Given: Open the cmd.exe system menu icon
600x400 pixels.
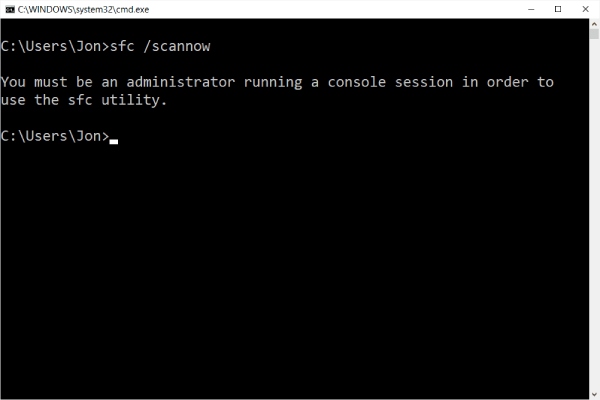Looking at the screenshot, I should 9,8.
